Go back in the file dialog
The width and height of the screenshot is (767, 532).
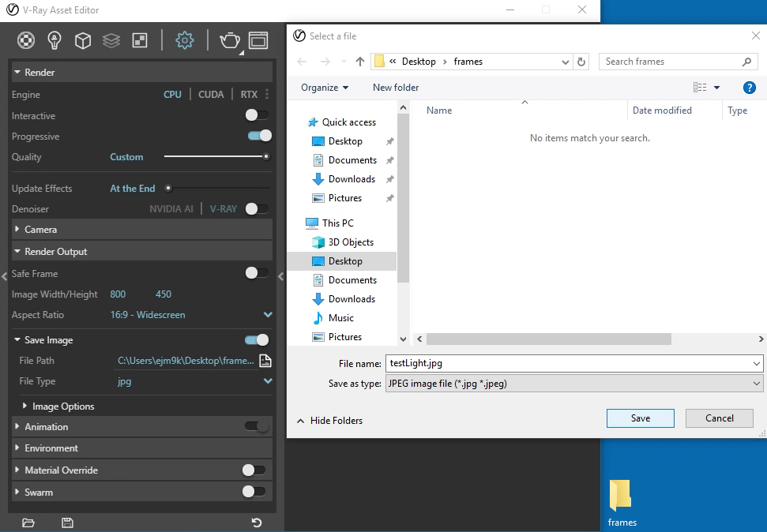point(302,62)
